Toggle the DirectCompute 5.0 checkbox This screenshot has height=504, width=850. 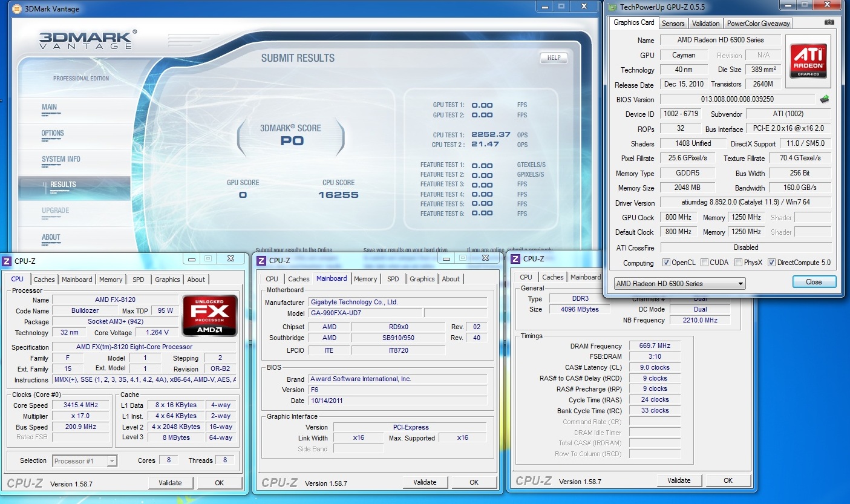click(x=771, y=263)
